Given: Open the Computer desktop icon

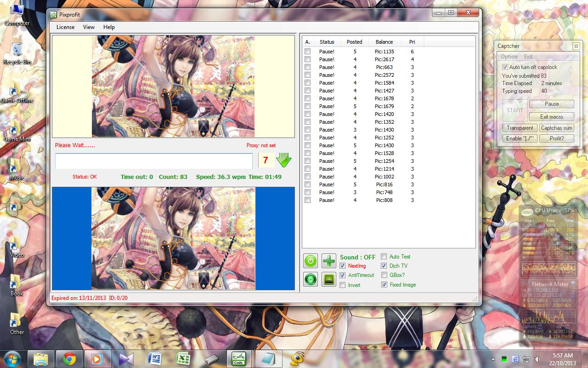Looking at the screenshot, I should point(17,14).
